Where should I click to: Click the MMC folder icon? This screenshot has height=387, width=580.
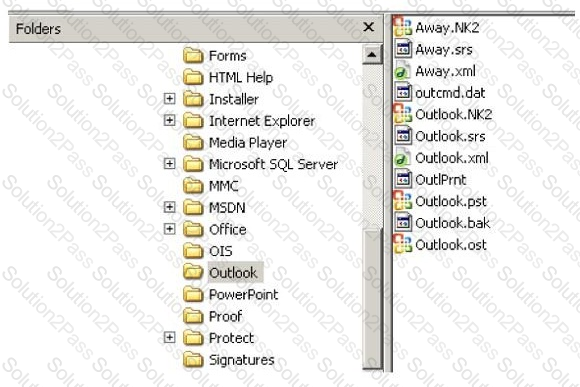[193, 186]
